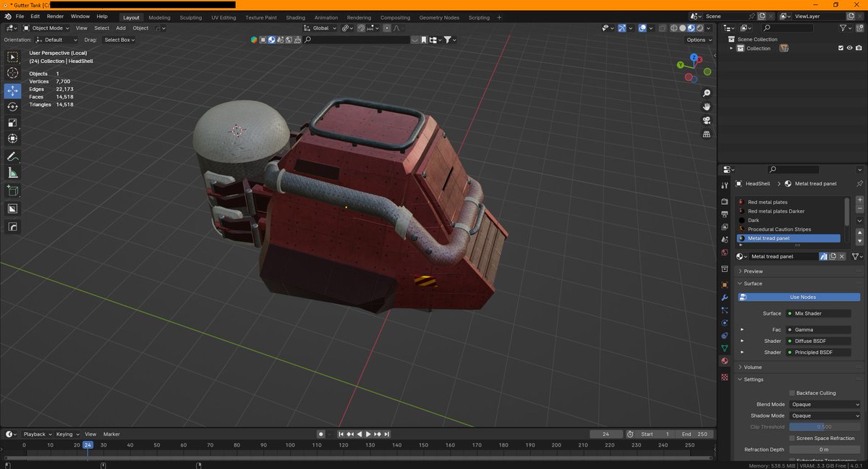Select the Cursor tool in the viewport toolbar

[x=12, y=73]
